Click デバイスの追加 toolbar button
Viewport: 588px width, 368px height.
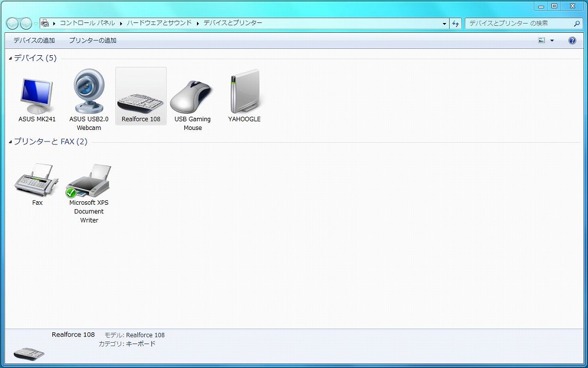point(34,40)
